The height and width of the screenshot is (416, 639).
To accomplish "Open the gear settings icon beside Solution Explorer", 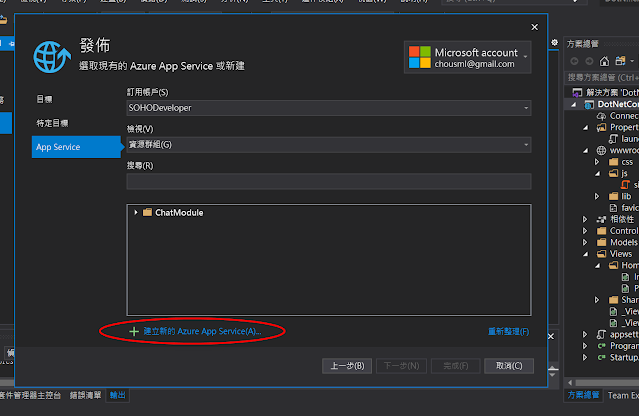I will click(x=554, y=42).
